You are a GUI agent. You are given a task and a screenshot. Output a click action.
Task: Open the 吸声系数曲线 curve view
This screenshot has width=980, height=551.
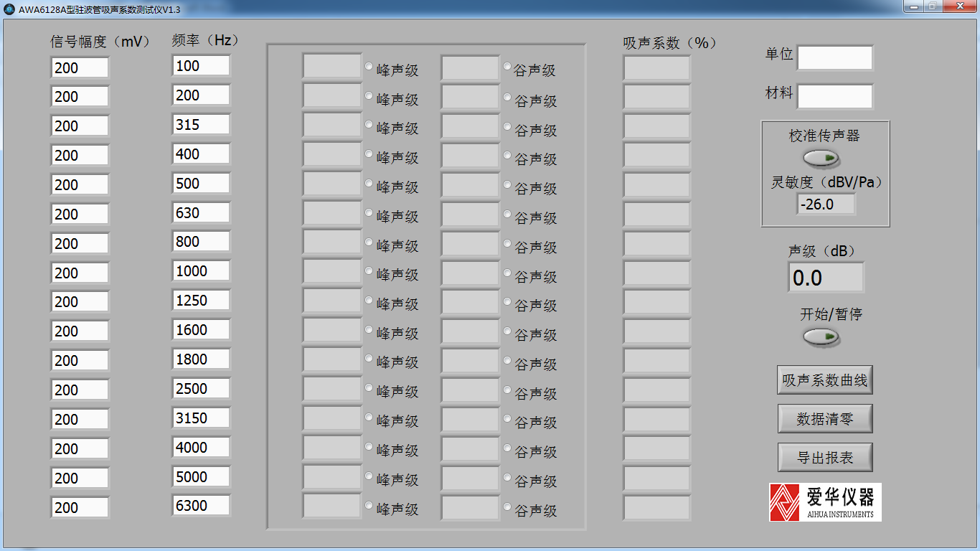click(x=825, y=380)
